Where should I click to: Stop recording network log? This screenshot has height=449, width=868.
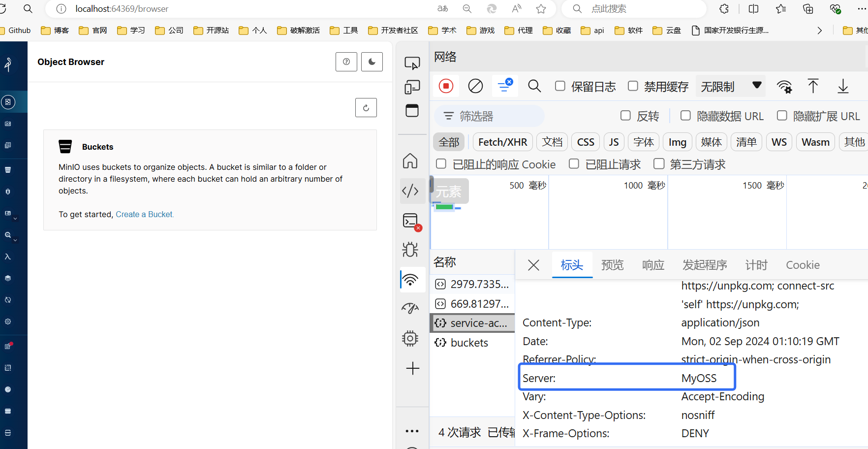pyautogui.click(x=446, y=86)
